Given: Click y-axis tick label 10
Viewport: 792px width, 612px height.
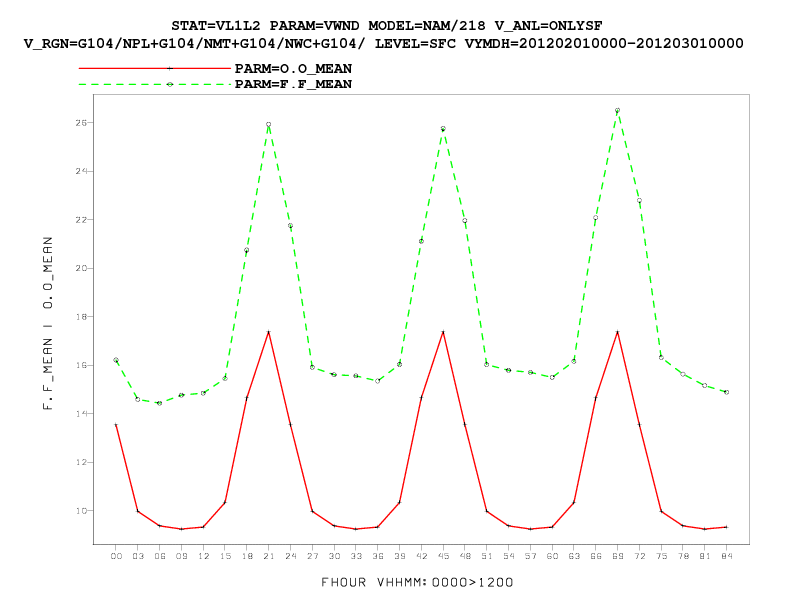Looking at the screenshot, I should point(81,511).
